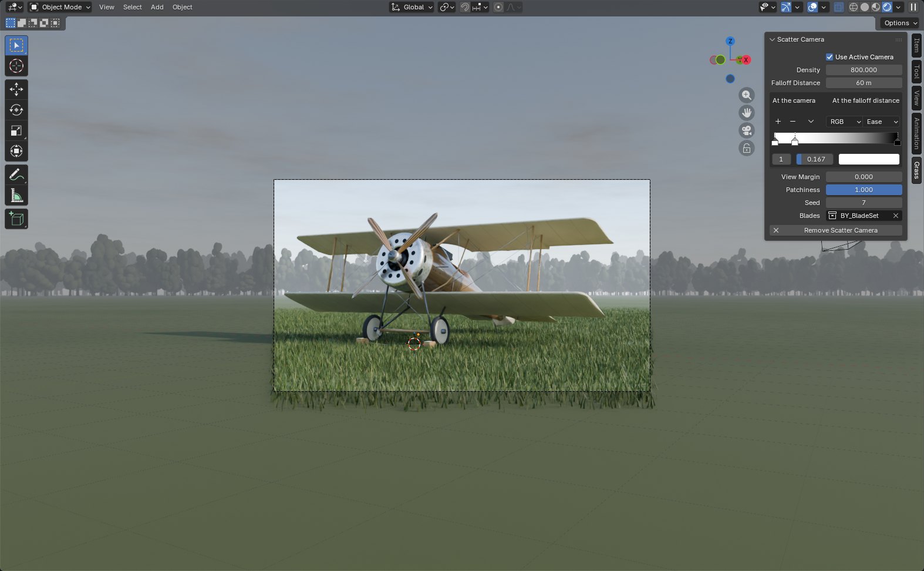Toggle snapping magnet icon

tap(465, 7)
